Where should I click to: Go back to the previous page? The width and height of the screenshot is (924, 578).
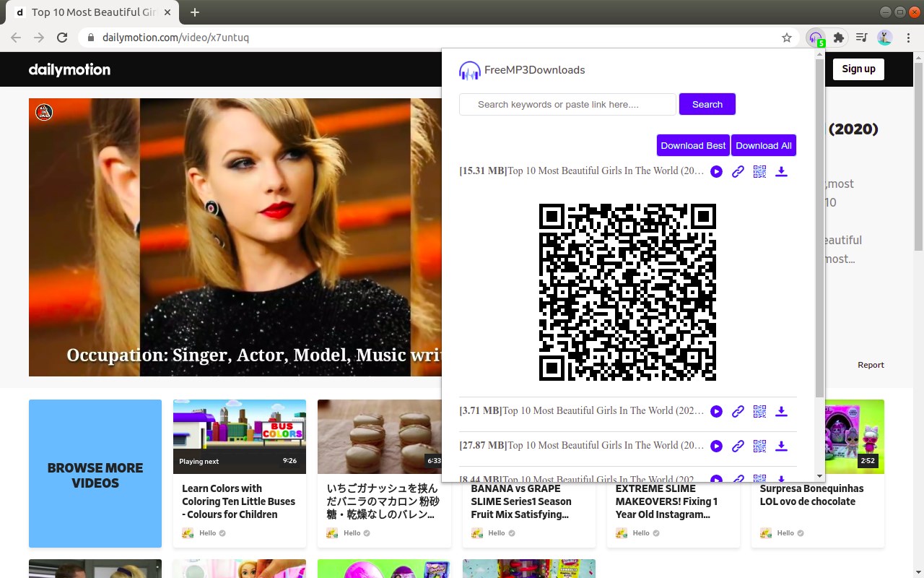coord(16,38)
